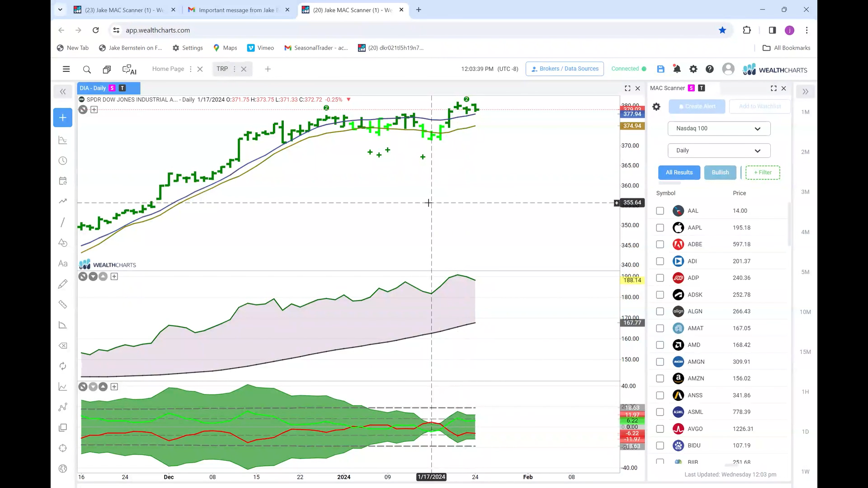Open the Chrome three-dot menu
Viewport: 868px width, 488px height.
807,30
